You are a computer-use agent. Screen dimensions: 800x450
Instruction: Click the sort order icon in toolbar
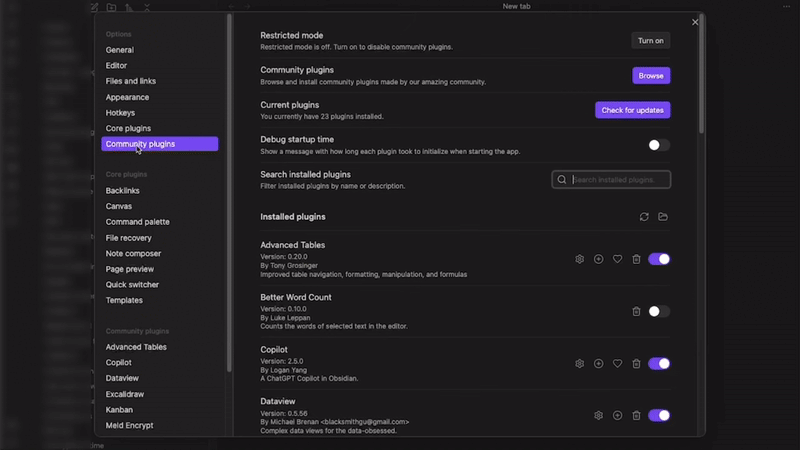129,7
